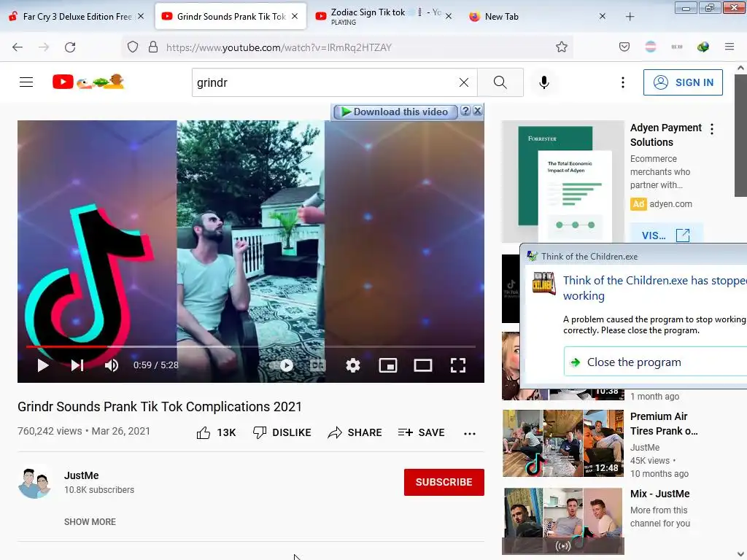Select the Grindr Sounds Prank Tik Tok tab

pyautogui.click(x=231, y=16)
